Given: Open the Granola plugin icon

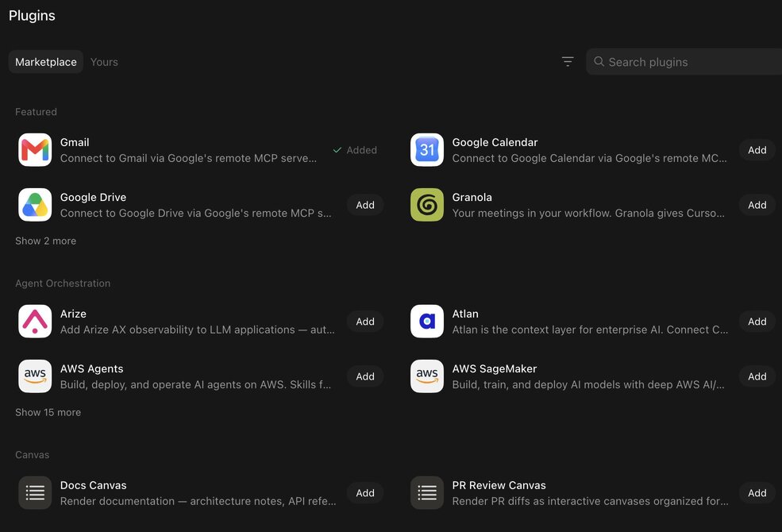Looking at the screenshot, I should click(x=427, y=204).
